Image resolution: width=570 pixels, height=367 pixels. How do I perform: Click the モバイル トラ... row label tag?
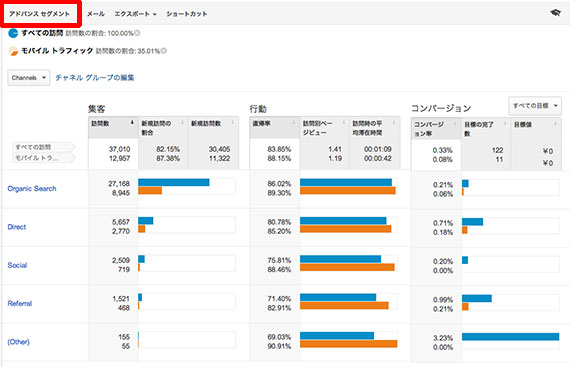pyautogui.click(x=44, y=158)
